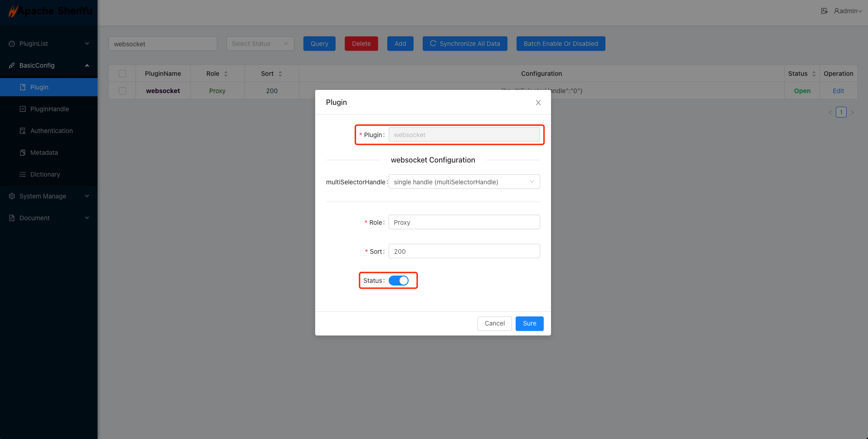The width and height of the screenshot is (868, 439).
Task: Close the Plugin dialog with X
Action: click(x=538, y=103)
